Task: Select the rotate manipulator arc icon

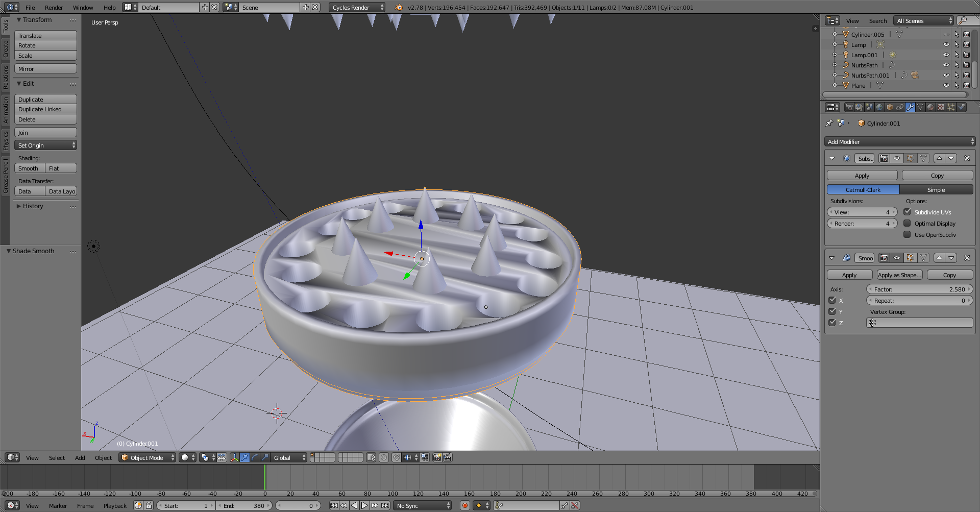Action: pyautogui.click(x=255, y=457)
